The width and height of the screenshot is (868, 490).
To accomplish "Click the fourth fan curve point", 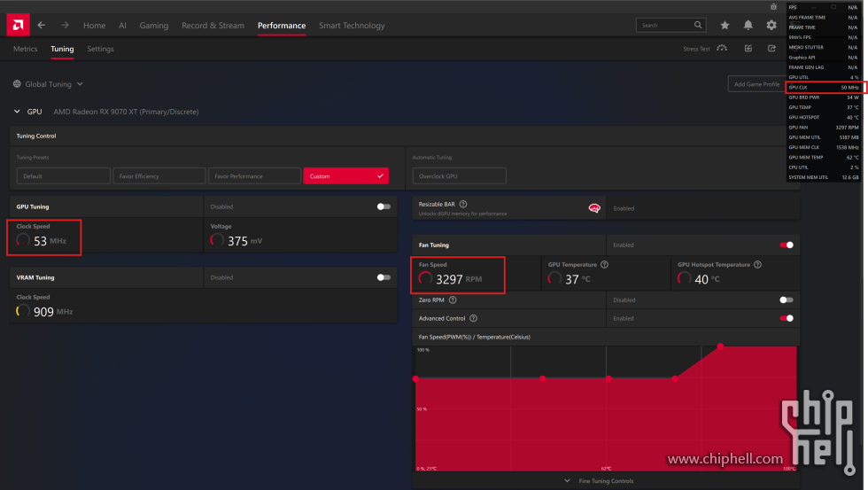I will 675,378.
